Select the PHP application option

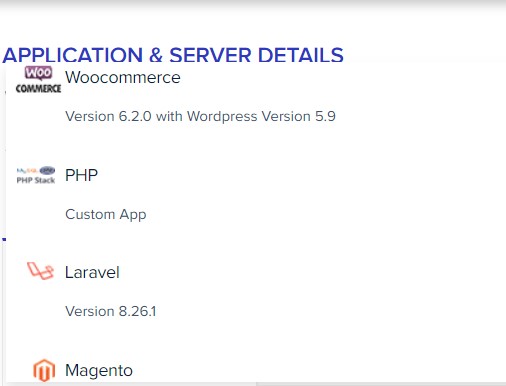point(81,175)
